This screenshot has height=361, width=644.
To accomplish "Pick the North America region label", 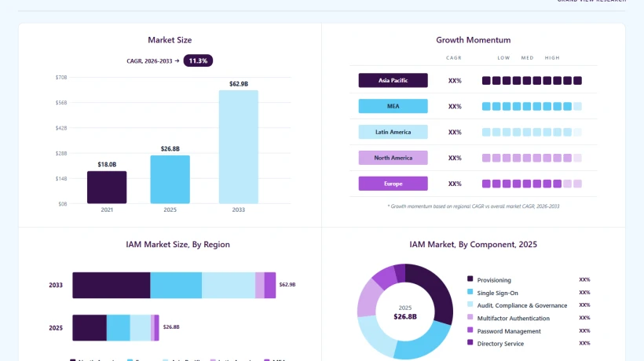I will point(393,158).
